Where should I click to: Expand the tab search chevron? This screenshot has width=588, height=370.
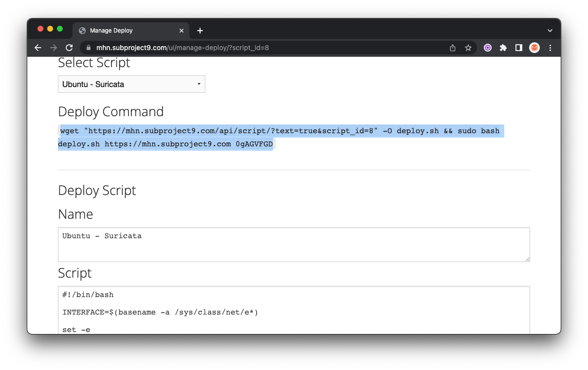(x=550, y=31)
